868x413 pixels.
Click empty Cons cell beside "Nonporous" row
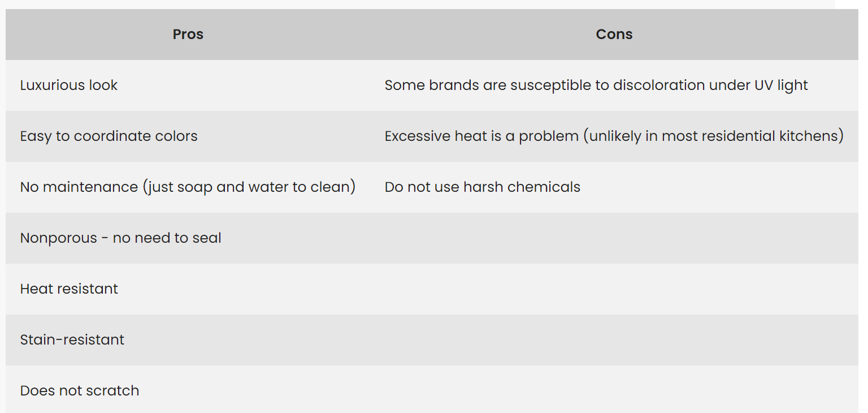tap(614, 238)
